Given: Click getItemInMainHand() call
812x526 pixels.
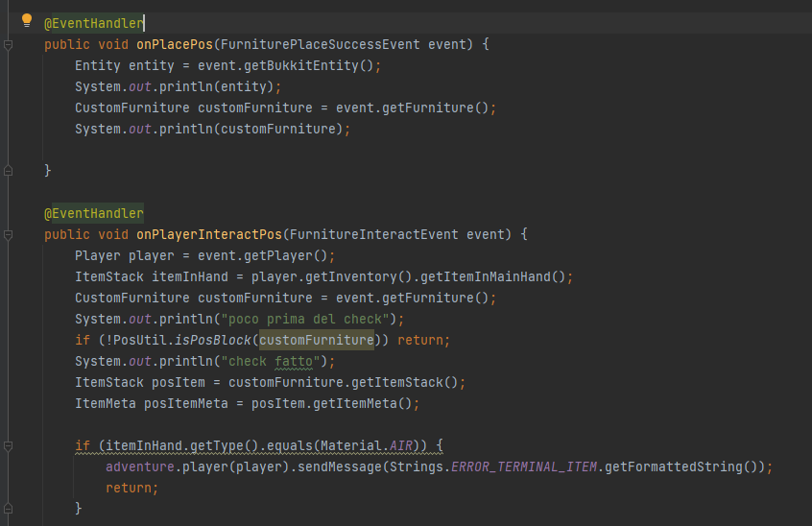Looking at the screenshot, I should (x=492, y=277).
